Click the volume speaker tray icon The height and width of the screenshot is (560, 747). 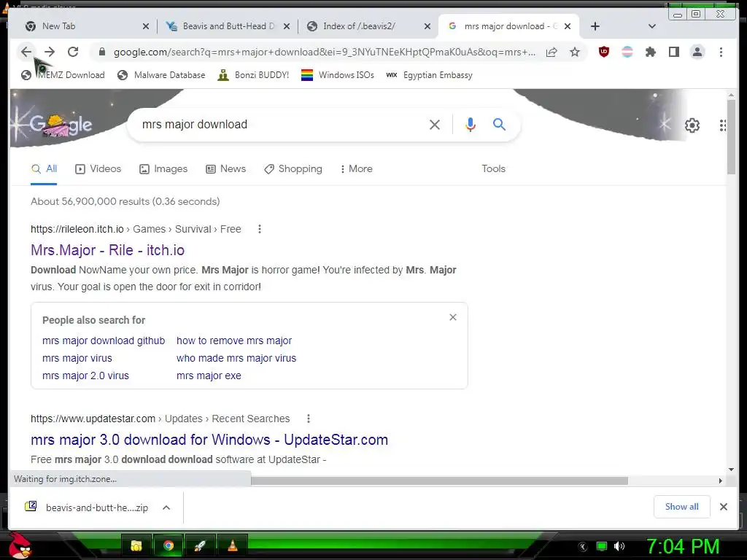[619, 546]
